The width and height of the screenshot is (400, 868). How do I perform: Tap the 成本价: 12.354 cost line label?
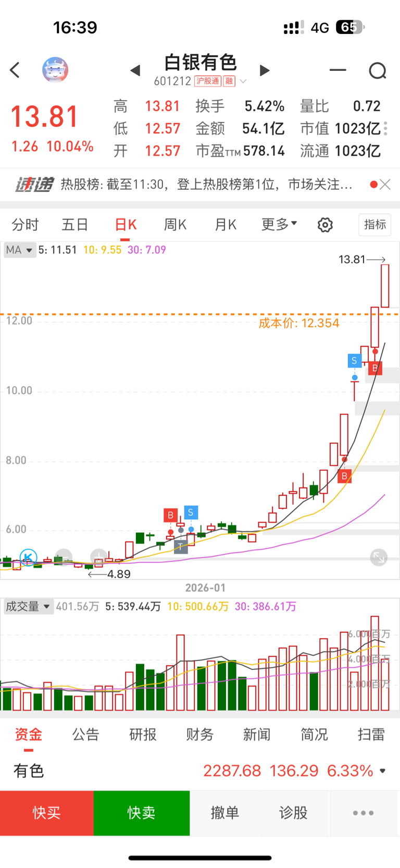(x=299, y=323)
